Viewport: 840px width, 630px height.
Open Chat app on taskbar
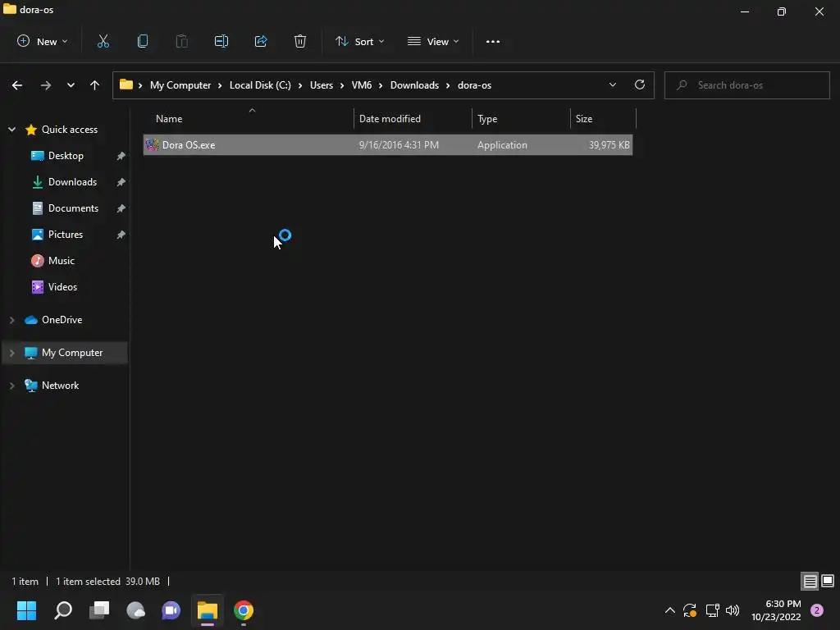click(171, 610)
